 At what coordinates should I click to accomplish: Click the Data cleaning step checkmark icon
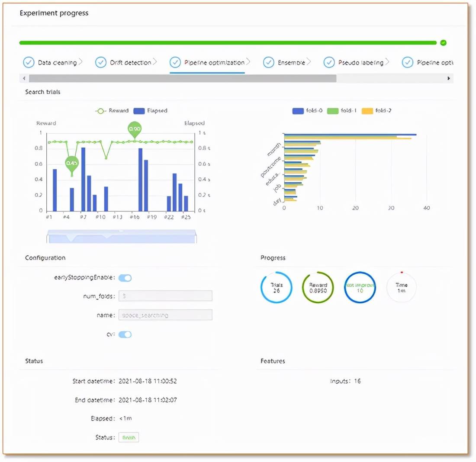[29, 62]
